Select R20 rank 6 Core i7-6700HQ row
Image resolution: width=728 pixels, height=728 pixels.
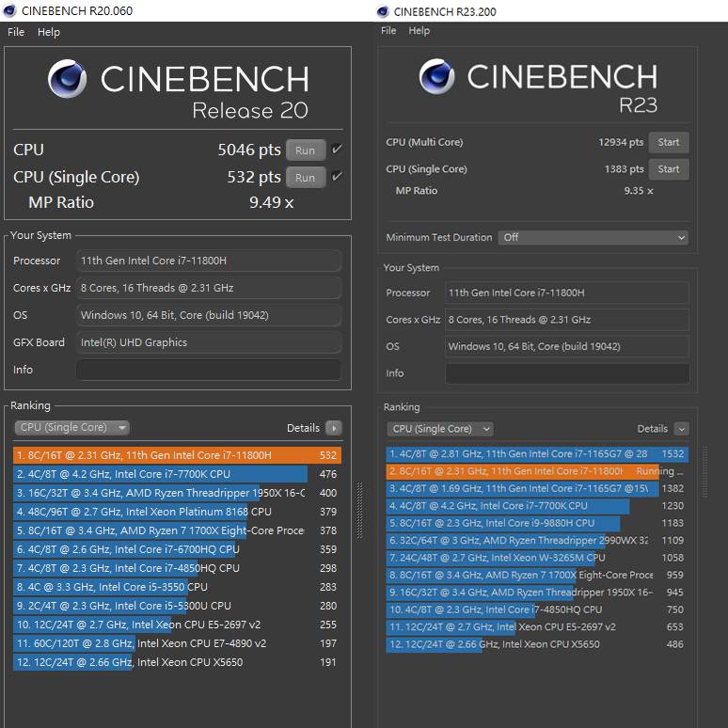tap(177, 549)
